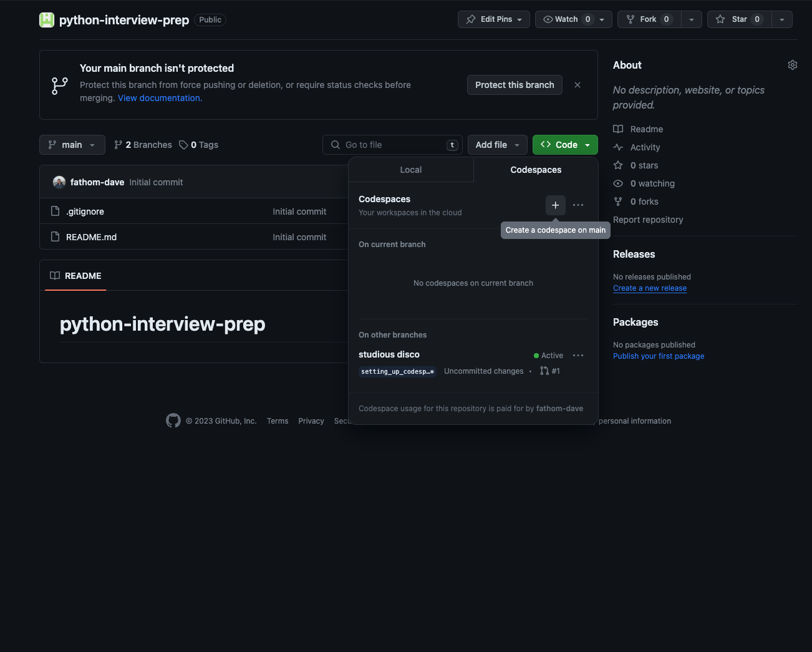Click the Public visibility badge

click(210, 20)
